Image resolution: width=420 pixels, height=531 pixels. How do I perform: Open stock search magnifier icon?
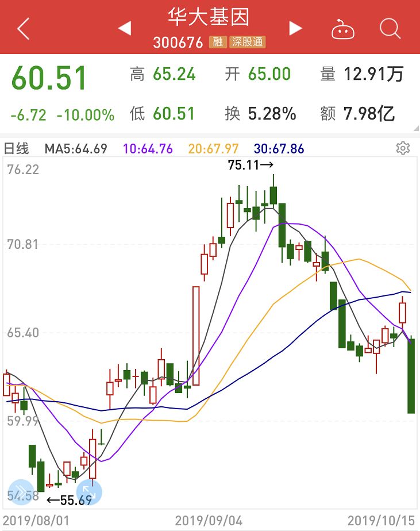[390, 29]
